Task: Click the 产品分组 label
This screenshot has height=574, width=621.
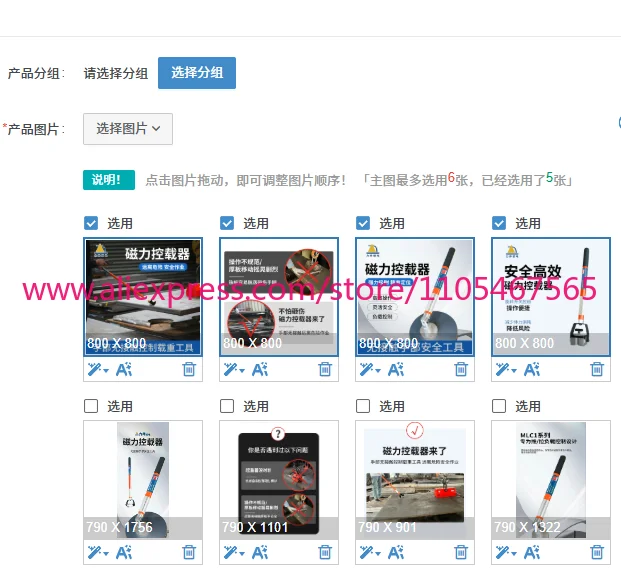Action: click(36, 73)
